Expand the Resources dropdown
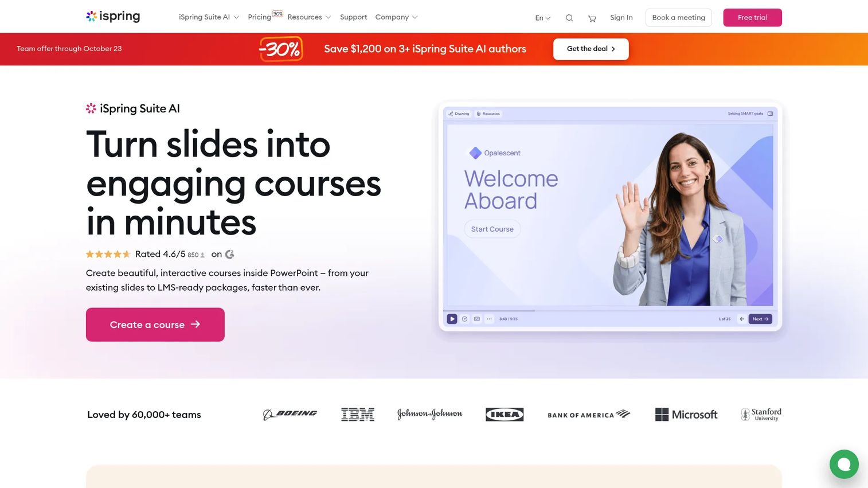Image resolution: width=868 pixels, height=488 pixels. (309, 17)
